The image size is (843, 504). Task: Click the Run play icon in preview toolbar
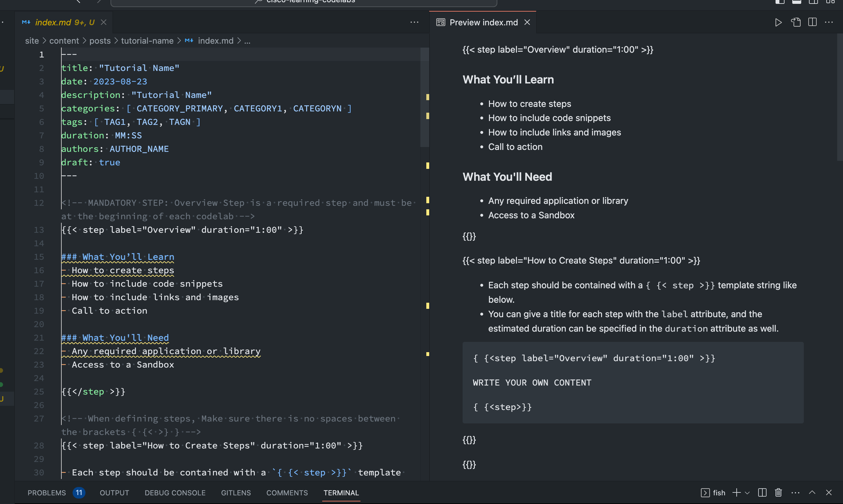(778, 22)
